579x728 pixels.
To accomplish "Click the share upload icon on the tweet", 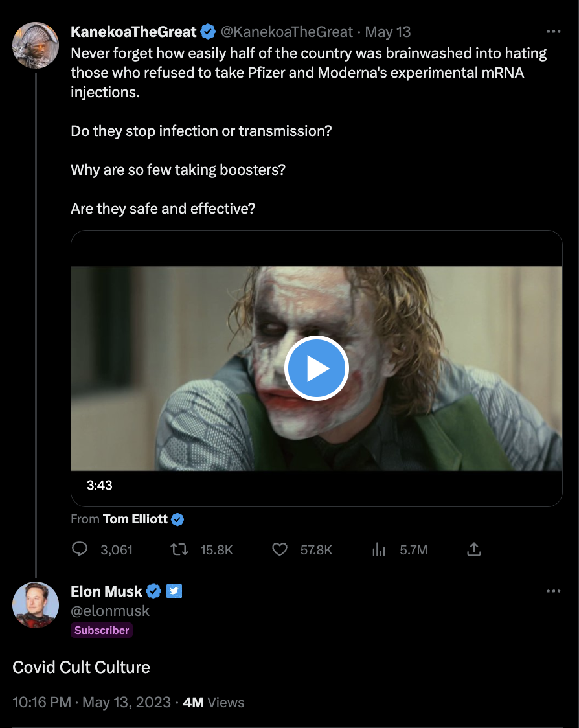I will click(x=473, y=549).
